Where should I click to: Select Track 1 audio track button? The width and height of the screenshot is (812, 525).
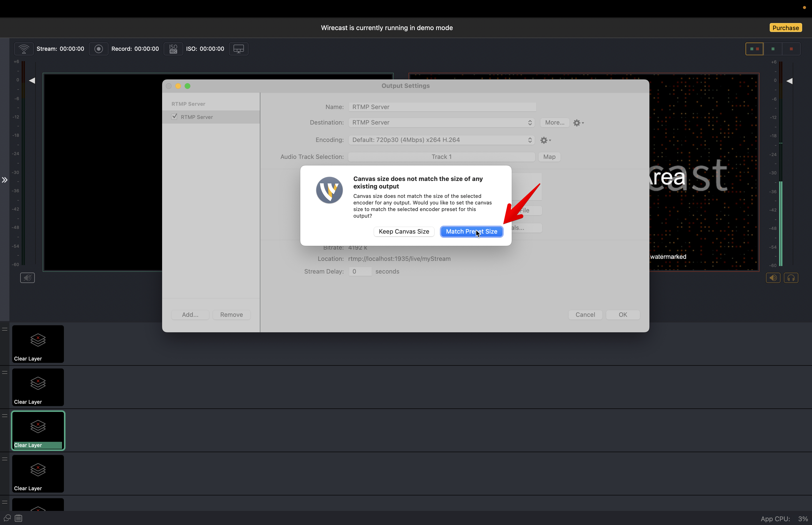tap(442, 157)
